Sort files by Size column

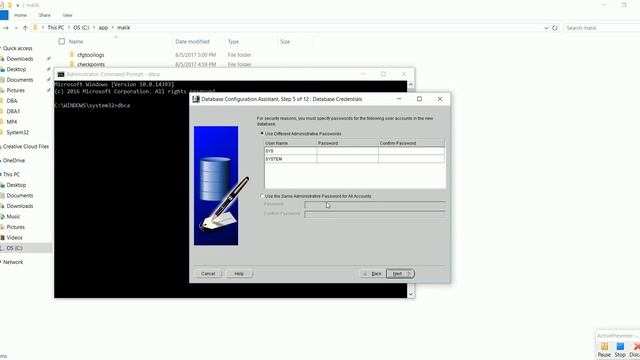(x=285, y=42)
